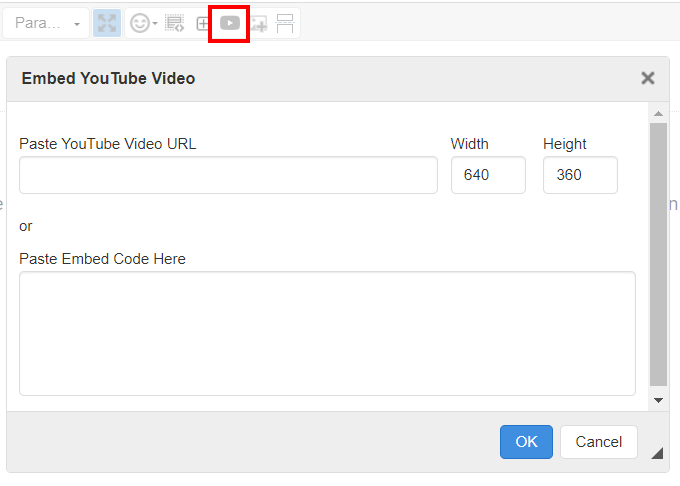
Task: Click the Height input field
Action: (x=580, y=175)
